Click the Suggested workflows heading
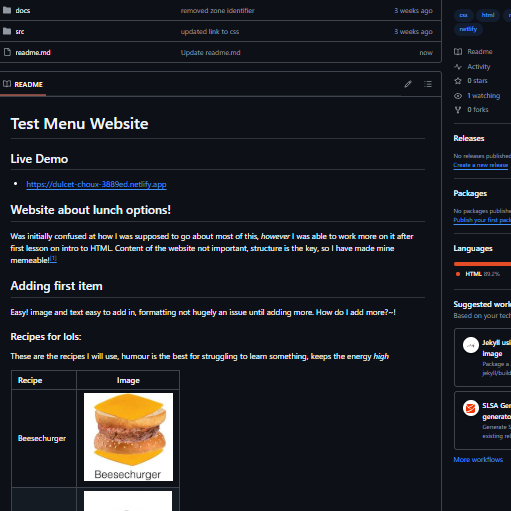 (482, 304)
